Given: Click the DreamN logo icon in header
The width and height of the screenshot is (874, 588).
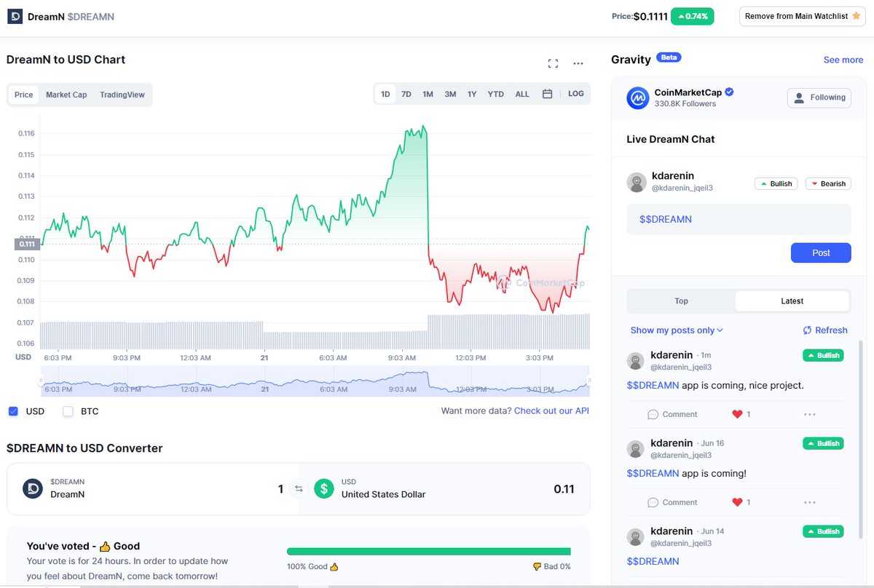Looking at the screenshot, I should tap(15, 16).
